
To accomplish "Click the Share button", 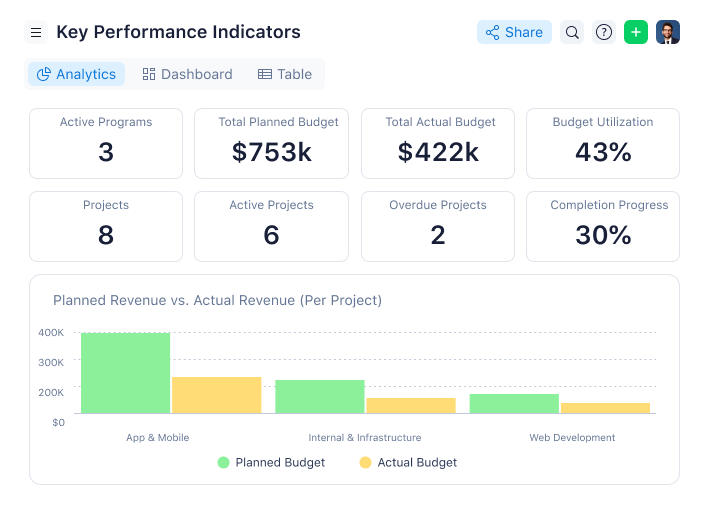I will 514,32.
